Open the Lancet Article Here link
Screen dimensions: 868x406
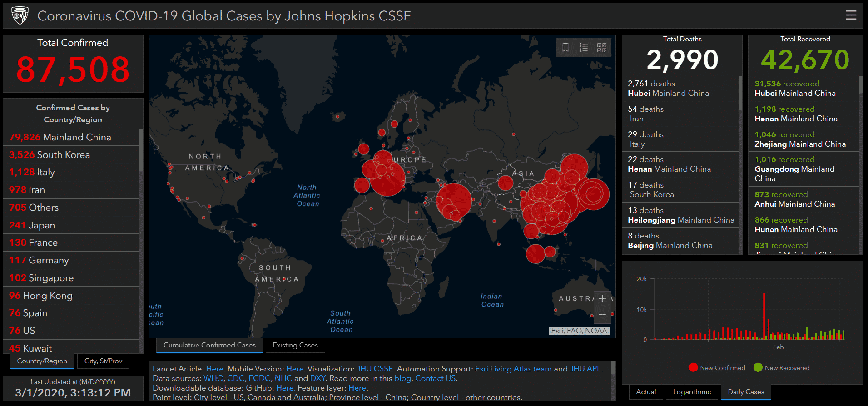click(x=214, y=369)
